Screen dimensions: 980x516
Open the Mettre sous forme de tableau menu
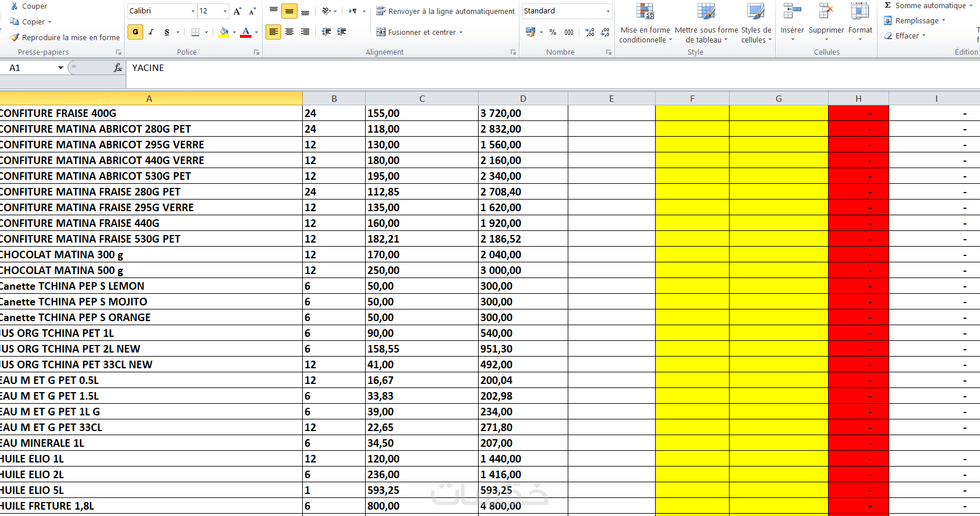pyautogui.click(x=706, y=23)
